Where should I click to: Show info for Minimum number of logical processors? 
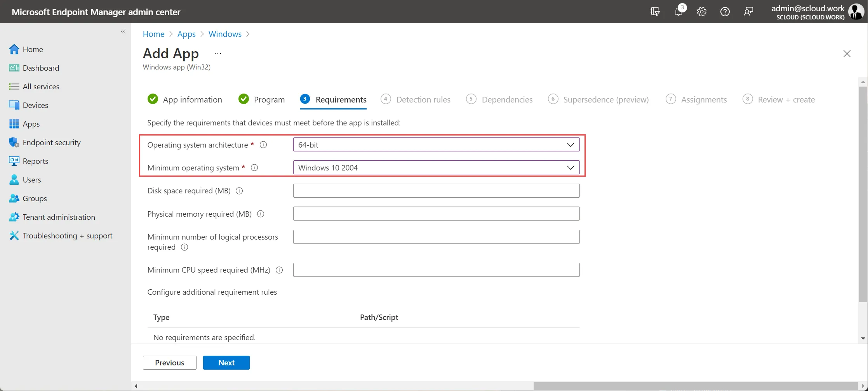point(184,247)
